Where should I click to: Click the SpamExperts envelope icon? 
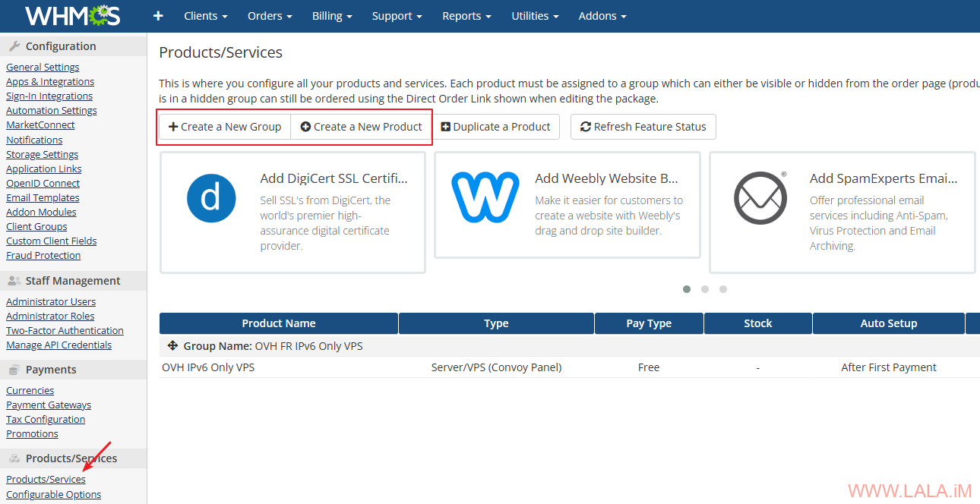coord(760,198)
